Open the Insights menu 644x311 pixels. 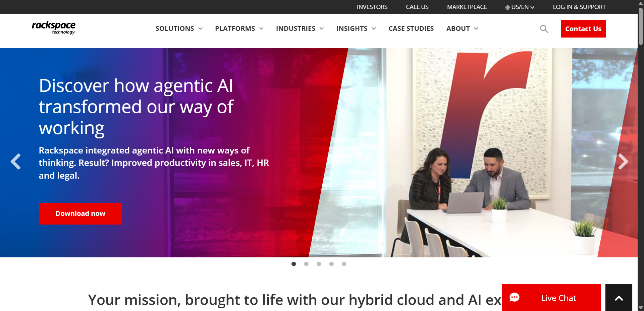point(356,28)
